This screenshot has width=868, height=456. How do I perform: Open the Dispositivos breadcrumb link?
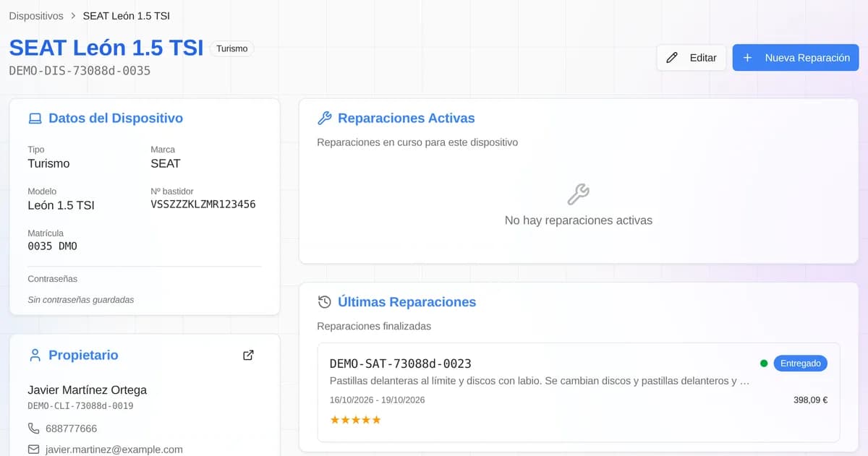(36, 15)
